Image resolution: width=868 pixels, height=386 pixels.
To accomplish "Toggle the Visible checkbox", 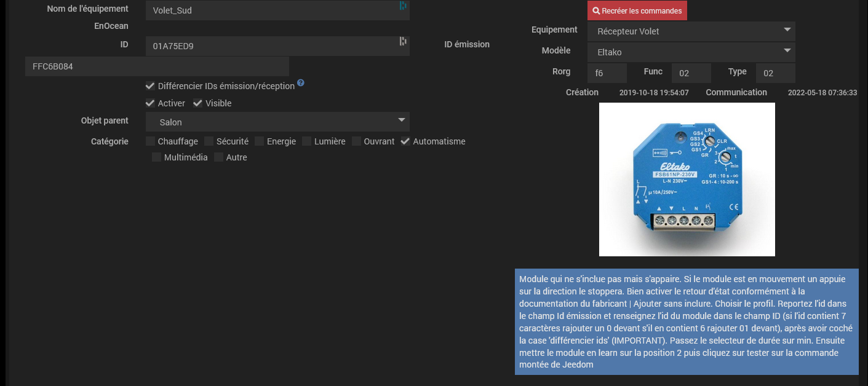I will [x=197, y=103].
